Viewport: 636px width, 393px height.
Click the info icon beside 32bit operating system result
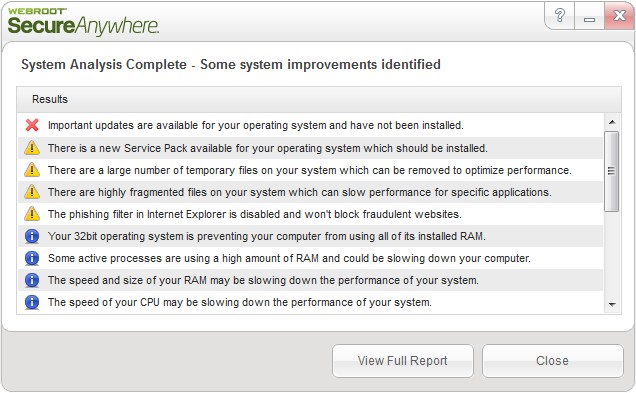(x=32, y=236)
